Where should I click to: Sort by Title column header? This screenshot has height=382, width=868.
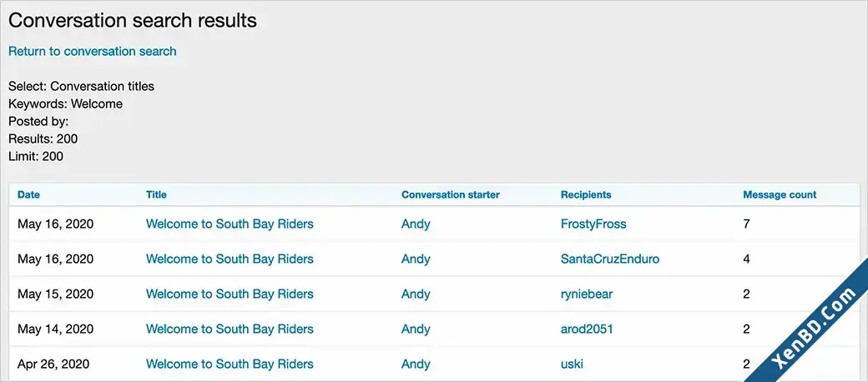pyautogui.click(x=156, y=194)
